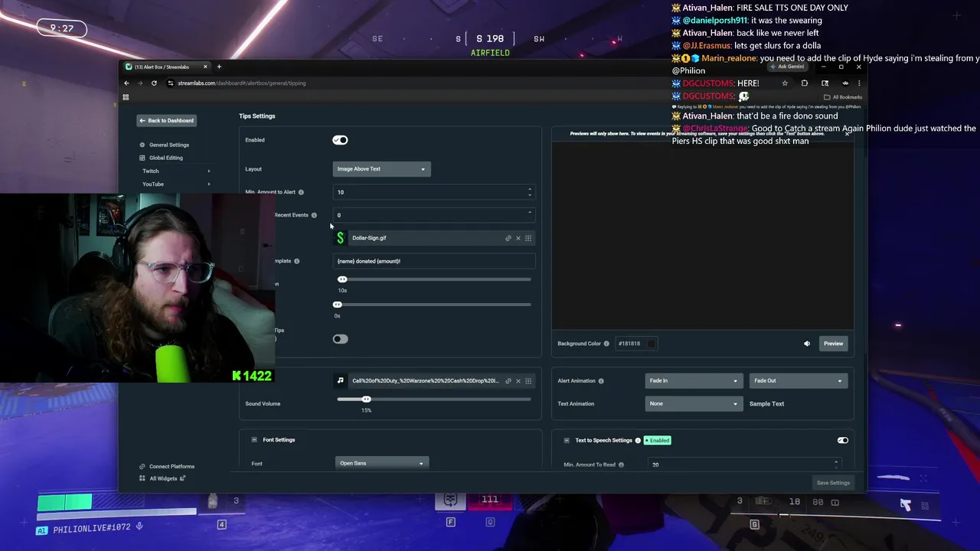
Task: Show info tooltip for message template
Action: [x=296, y=261]
